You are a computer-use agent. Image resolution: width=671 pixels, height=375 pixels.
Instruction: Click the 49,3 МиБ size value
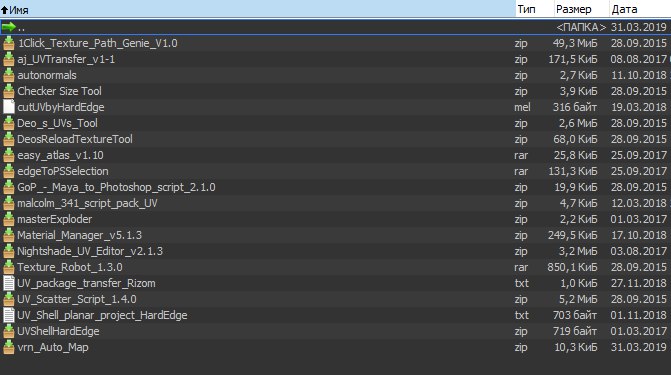click(575, 43)
